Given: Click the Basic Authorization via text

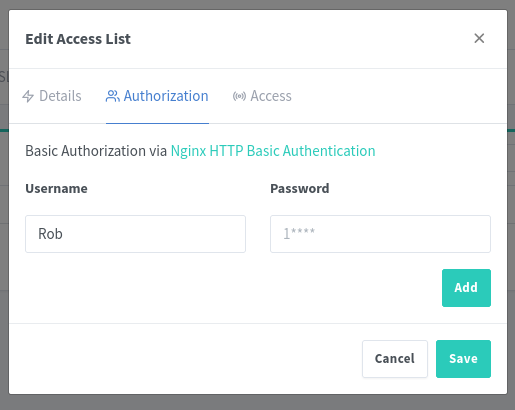Looking at the screenshot, I should (x=96, y=151).
